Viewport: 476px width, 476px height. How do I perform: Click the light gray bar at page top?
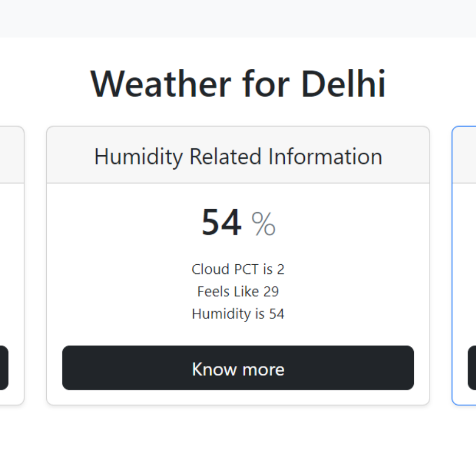(x=238, y=18)
